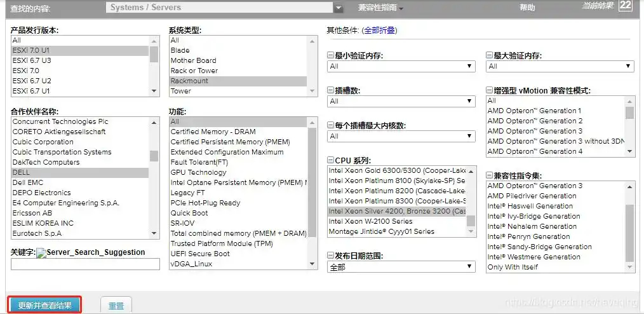Select Intel Ivy-Bridge Generation instruction set
Viewport: 644px width, 314px height.
[x=556, y=217]
